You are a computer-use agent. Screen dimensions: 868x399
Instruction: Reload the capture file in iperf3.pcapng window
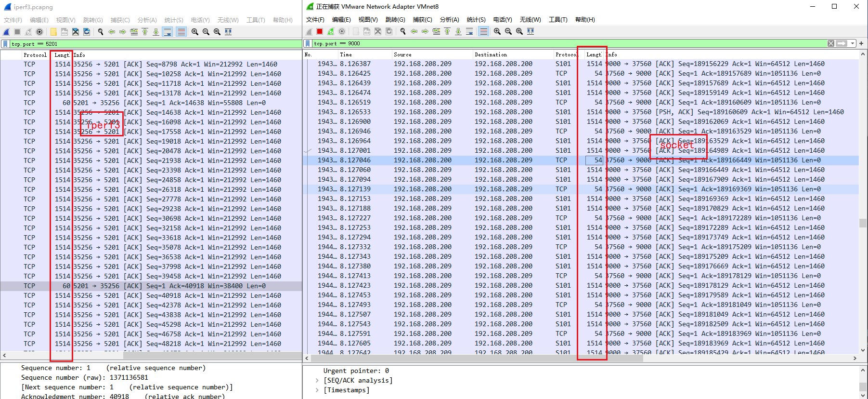tap(87, 32)
